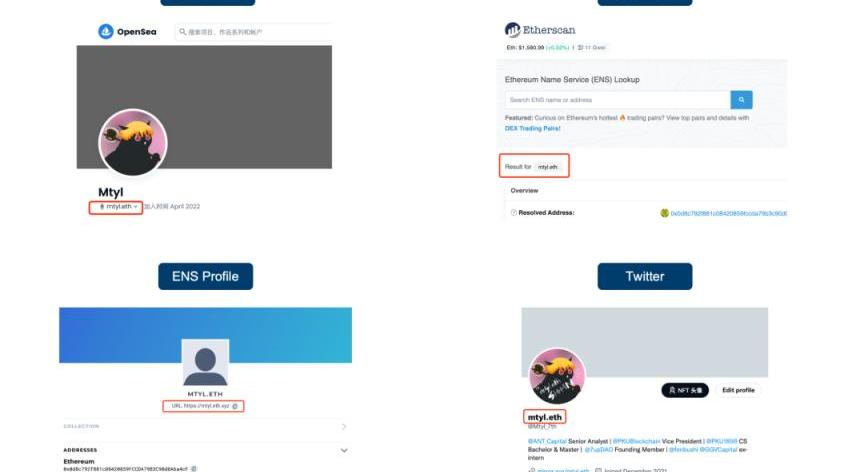This screenshot has height=472, width=864.
Task: Click the Twitter profile avatar image
Action: [x=557, y=376]
